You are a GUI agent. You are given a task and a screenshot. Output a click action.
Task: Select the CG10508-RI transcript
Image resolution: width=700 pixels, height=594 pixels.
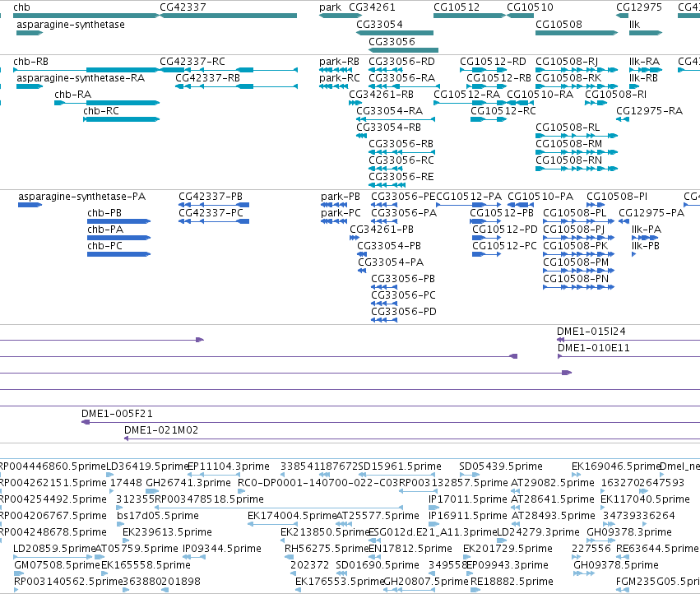596,103
